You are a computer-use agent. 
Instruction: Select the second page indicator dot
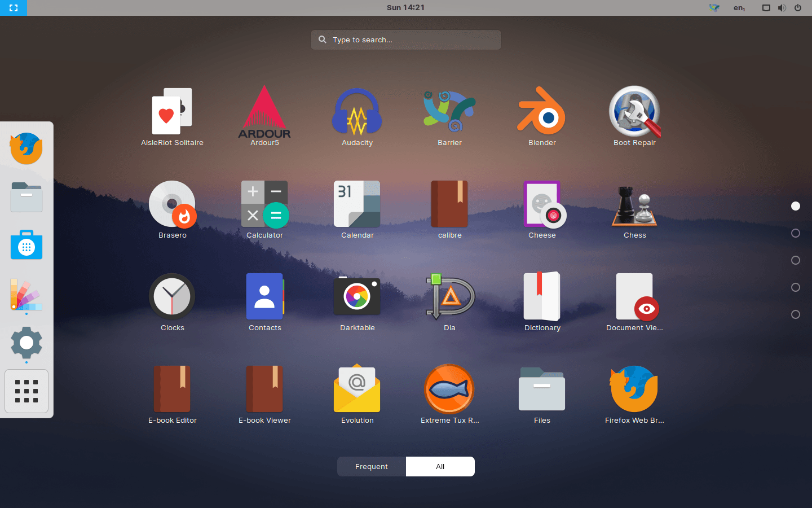coord(795,233)
